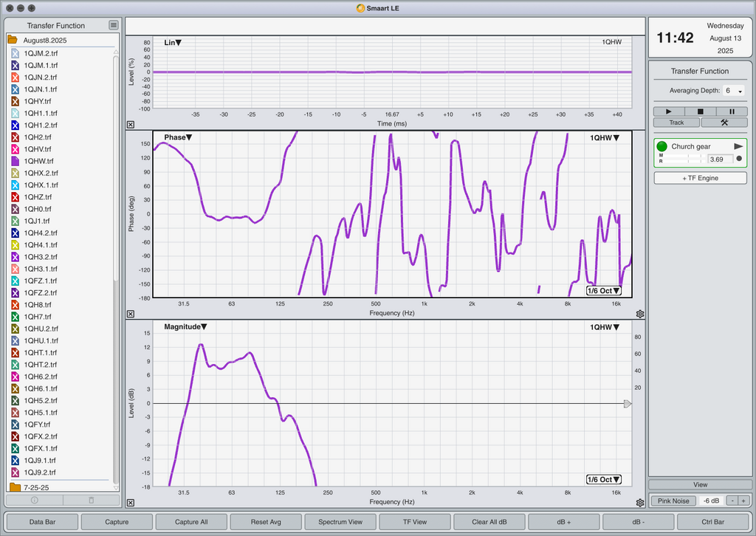Click the dB + button

pos(563,521)
